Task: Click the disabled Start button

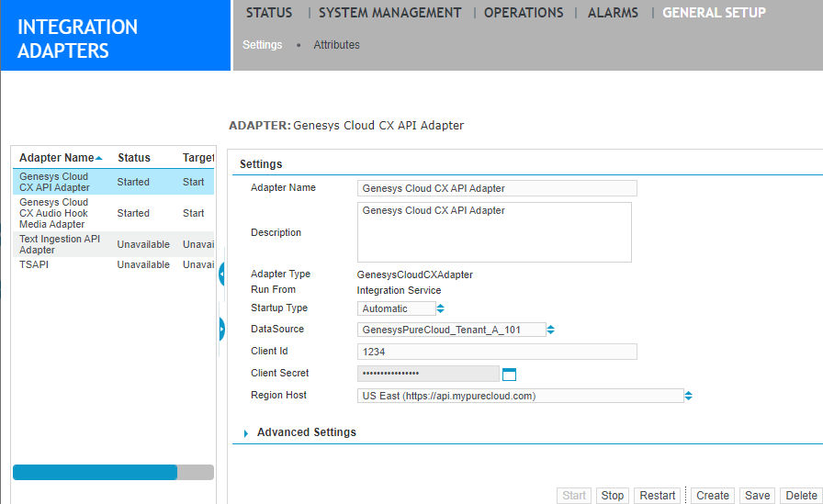Action: (574, 496)
